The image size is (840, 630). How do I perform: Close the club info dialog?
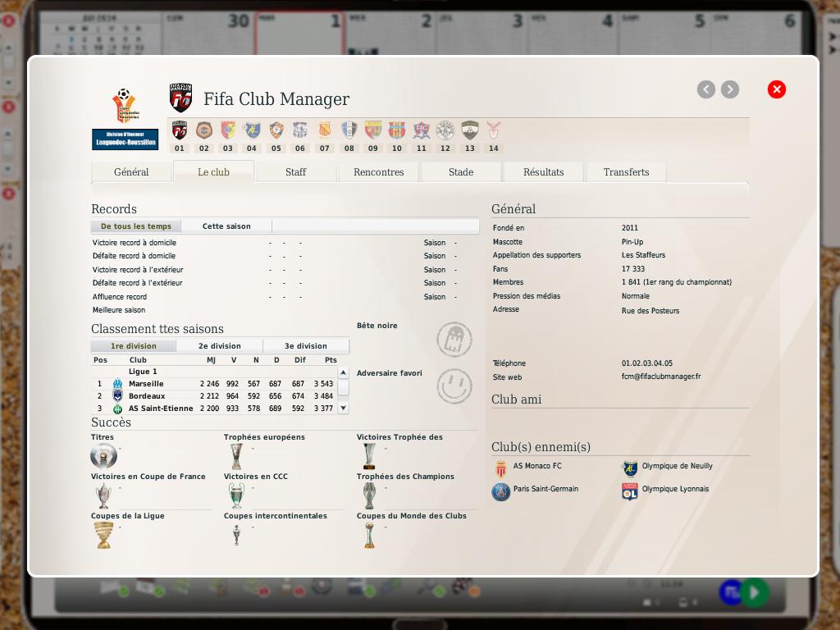point(777,89)
